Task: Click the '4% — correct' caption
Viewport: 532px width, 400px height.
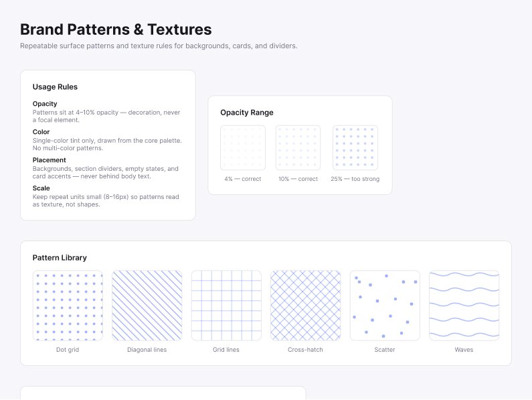Action: tap(243, 179)
